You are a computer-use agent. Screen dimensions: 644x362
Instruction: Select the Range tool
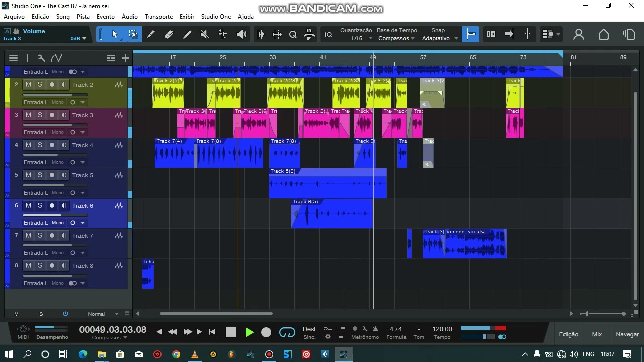point(133,34)
